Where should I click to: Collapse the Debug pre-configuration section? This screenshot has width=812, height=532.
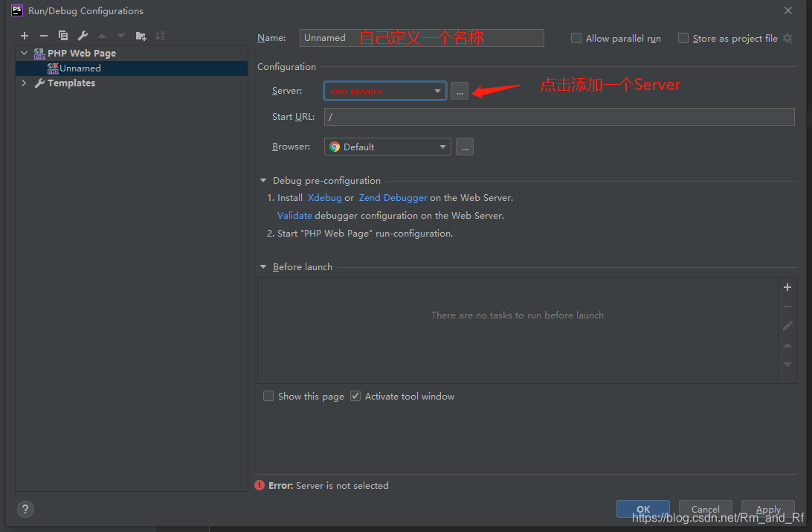263,181
